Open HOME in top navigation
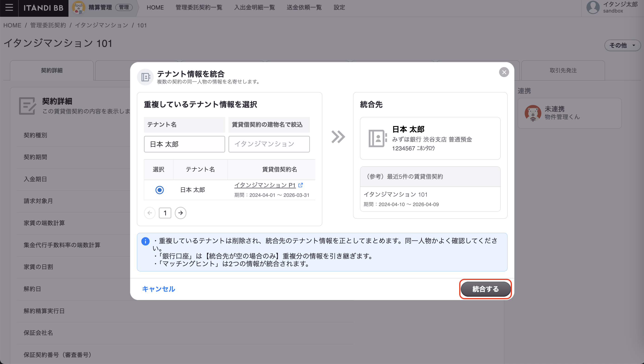 click(155, 7)
